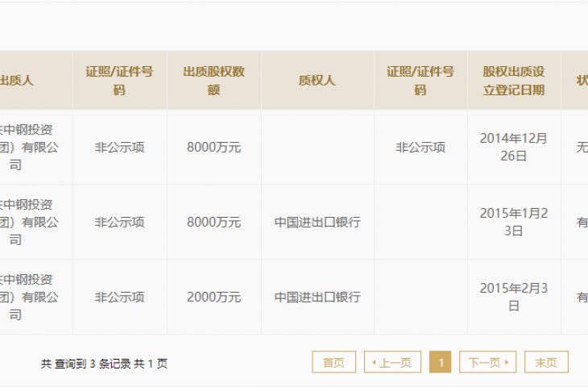Click the 上一页 previous page button
The image size is (588, 387).
click(x=392, y=362)
